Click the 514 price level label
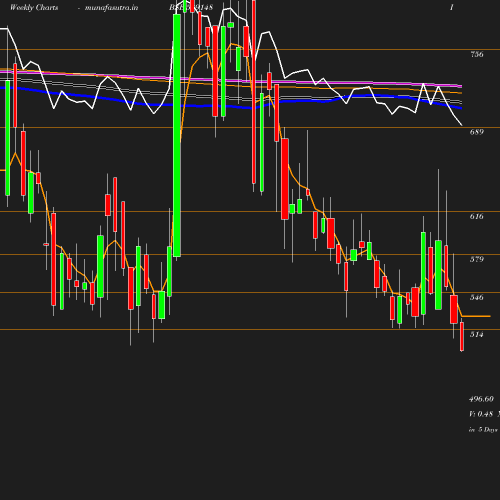The height and width of the screenshot is (500, 500). (x=477, y=334)
